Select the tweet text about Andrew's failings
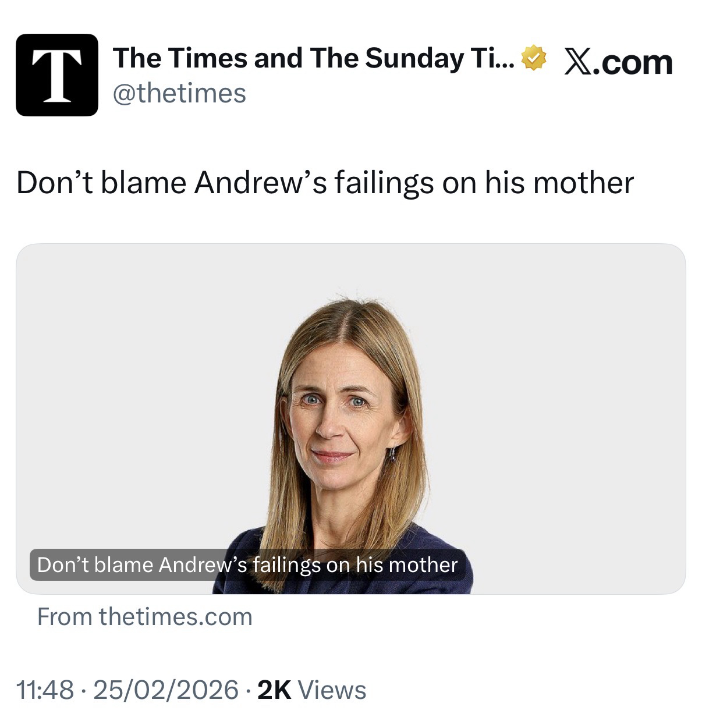Screen dimensions: 702x728 (325, 183)
